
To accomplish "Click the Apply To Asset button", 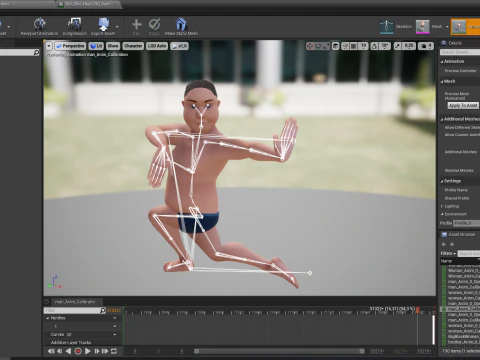I will click(463, 105).
